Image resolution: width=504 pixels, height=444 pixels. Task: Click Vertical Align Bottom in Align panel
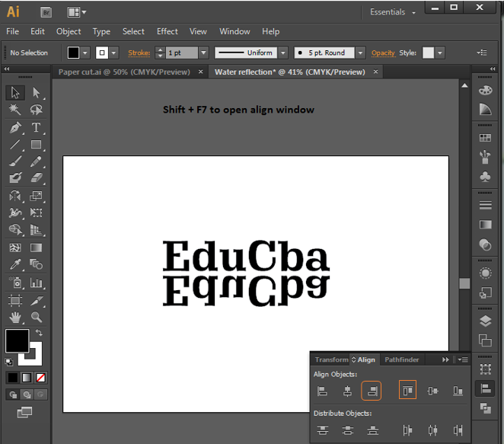coord(458,391)
